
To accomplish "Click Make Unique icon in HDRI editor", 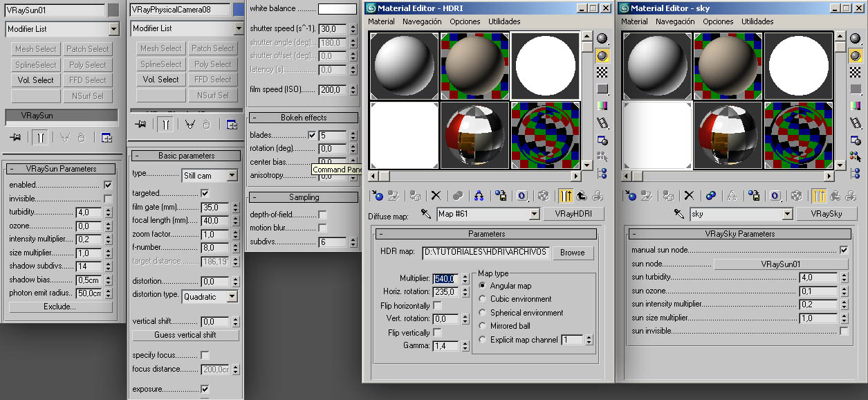I will [479, 196].
